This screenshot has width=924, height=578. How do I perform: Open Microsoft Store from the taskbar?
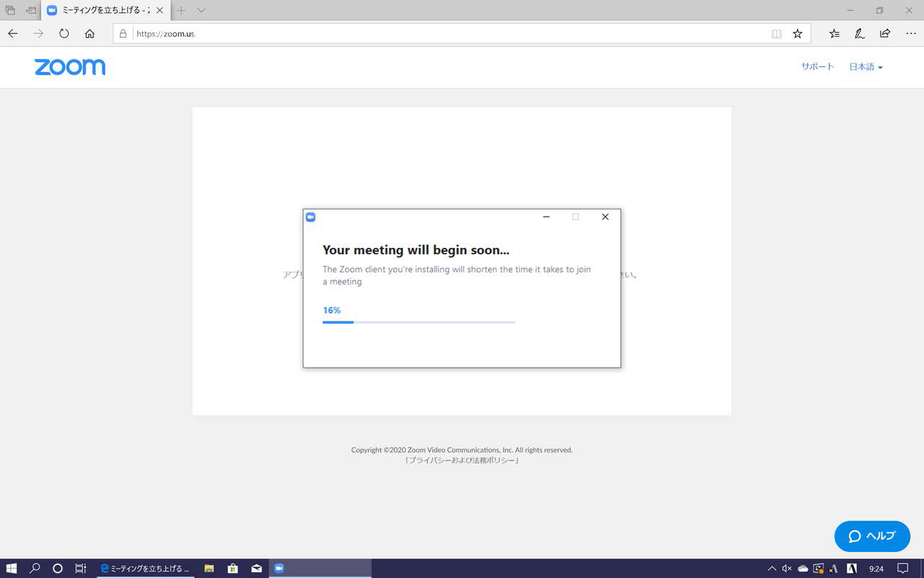point(232,569)
